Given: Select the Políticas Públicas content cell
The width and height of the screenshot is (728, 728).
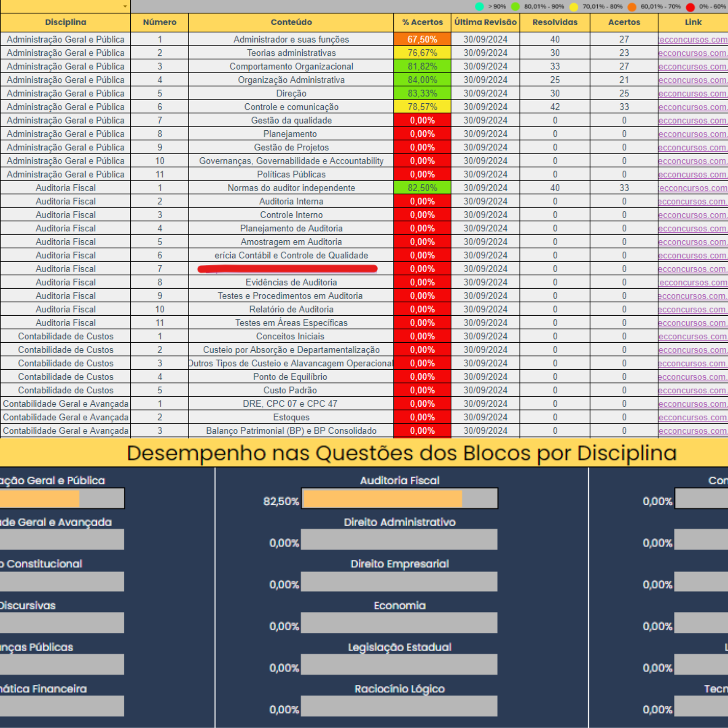Looking at the screenshot, I should [291, 174].
